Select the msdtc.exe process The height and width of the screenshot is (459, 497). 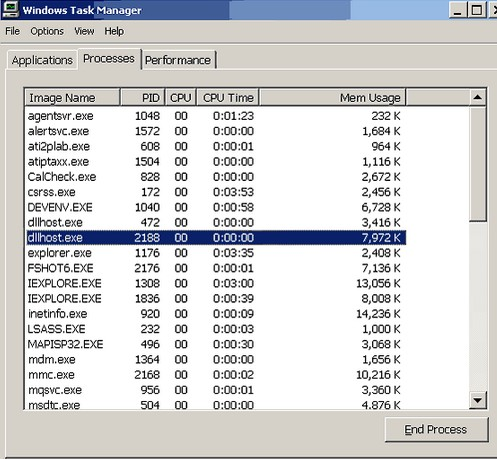[216, 404]
